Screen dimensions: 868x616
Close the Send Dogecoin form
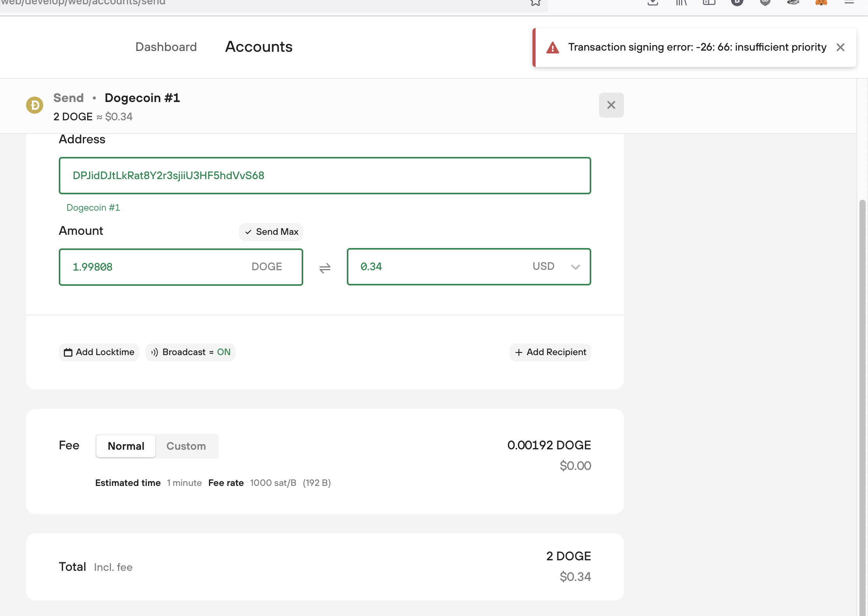point(611,105)
